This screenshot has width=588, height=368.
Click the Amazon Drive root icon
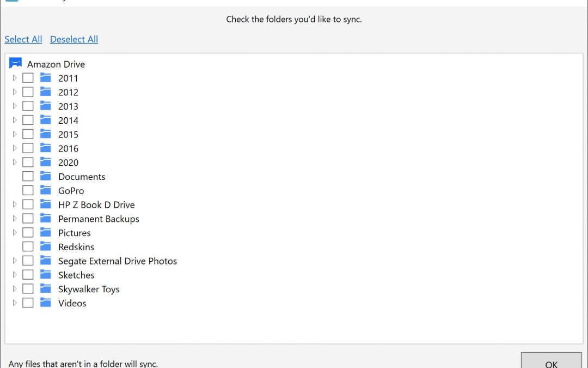coord(15,64)
